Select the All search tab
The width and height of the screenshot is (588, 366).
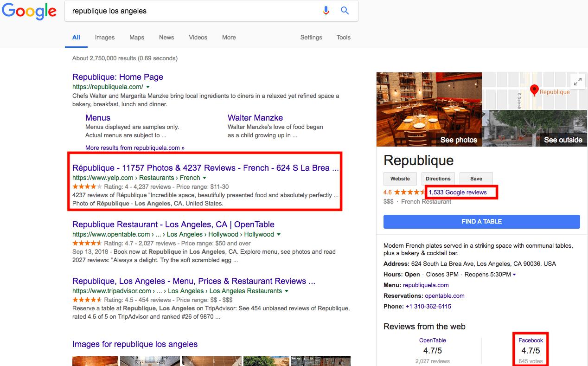pyautogui.click(x=76, y=38)
